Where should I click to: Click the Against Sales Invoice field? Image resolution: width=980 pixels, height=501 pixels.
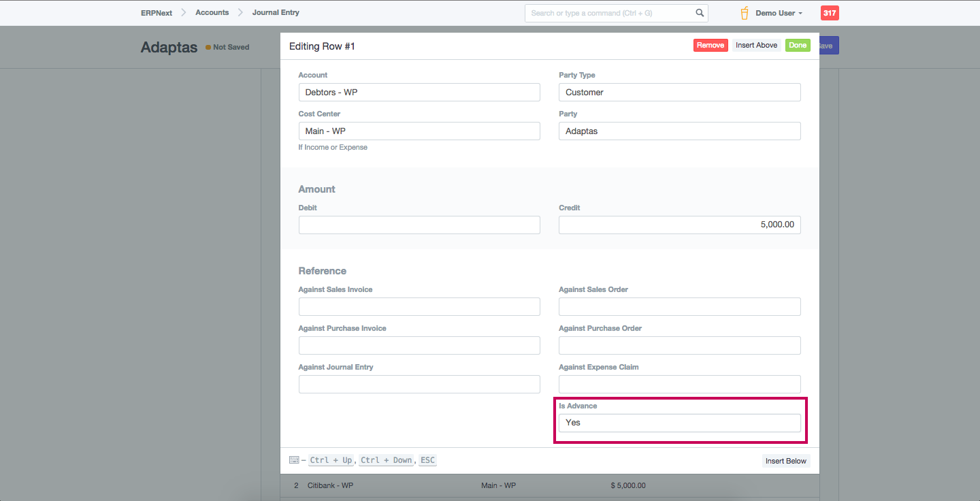point(419,307)
